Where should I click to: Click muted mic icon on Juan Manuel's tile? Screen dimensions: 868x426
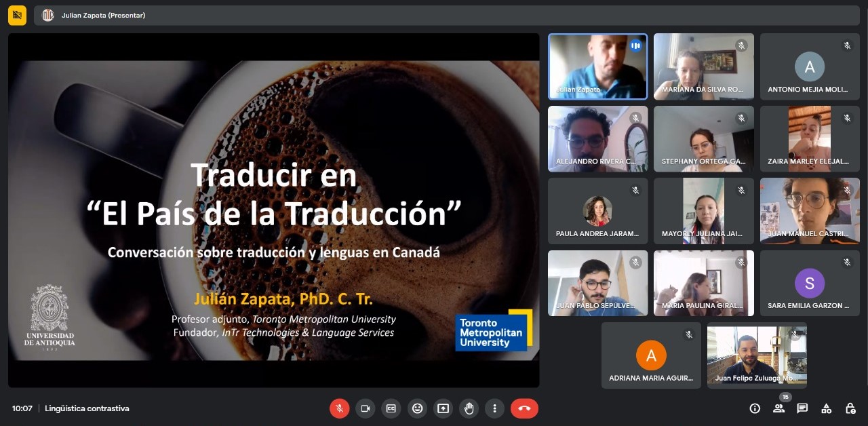[847, 190]
